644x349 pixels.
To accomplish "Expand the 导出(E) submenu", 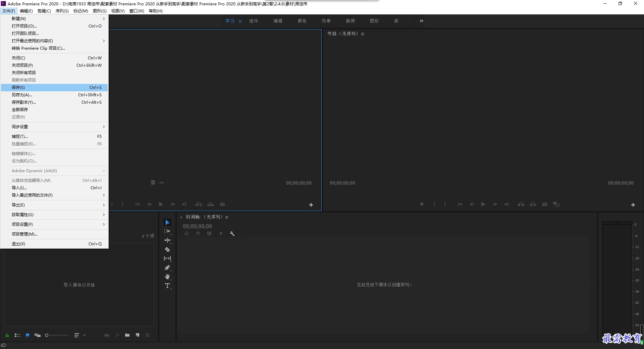I will click(54, 205).
